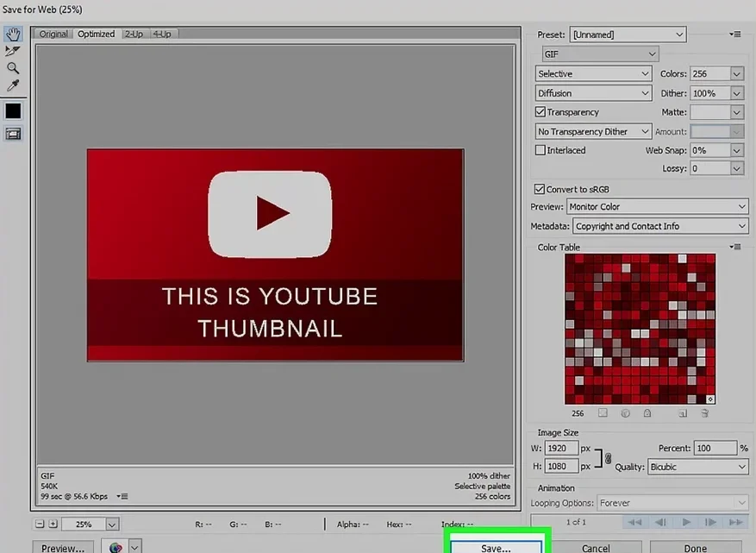
Task: Toggle slices visibility button
Action: 13,134
